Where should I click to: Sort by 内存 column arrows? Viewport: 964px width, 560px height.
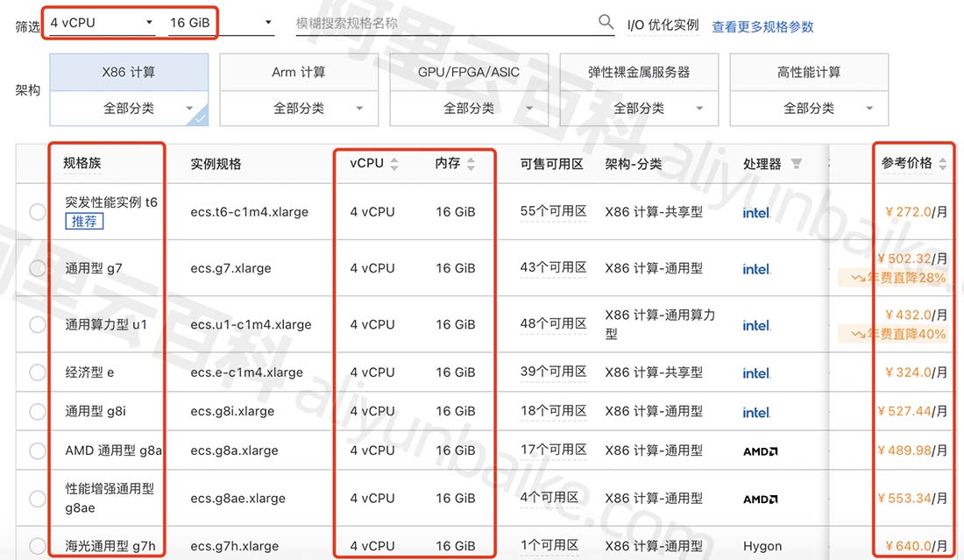pyautogui.click(x=471, y=164)
